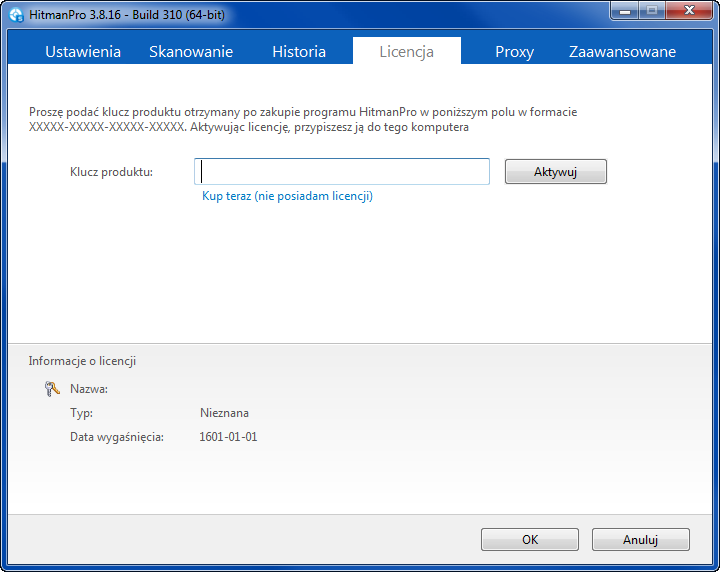
Task: Close the HitmanPro window
Action: tap(689, 11)
